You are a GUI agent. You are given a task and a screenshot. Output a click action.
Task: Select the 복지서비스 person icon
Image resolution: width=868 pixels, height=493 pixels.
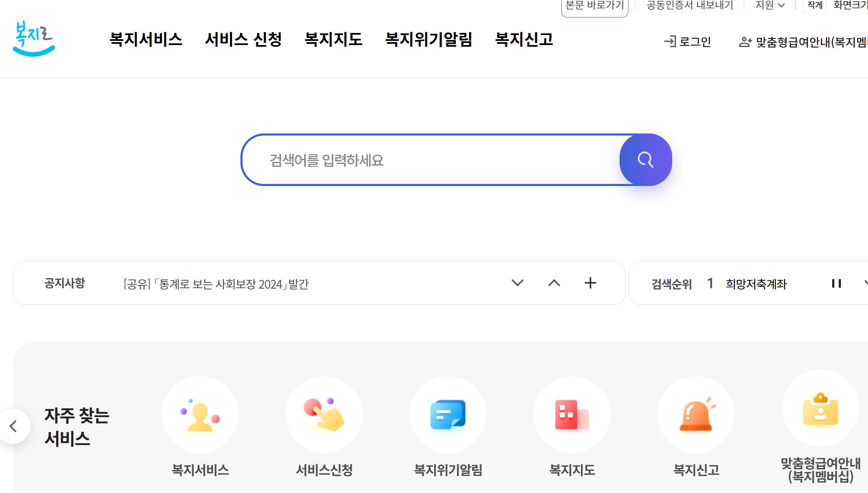click(x=200, y=414)
